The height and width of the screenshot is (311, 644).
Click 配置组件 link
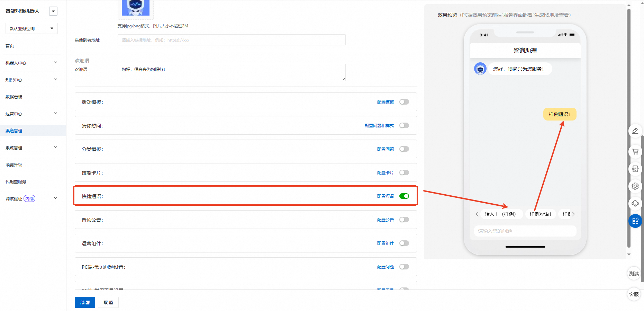click(x=386, y=243)
